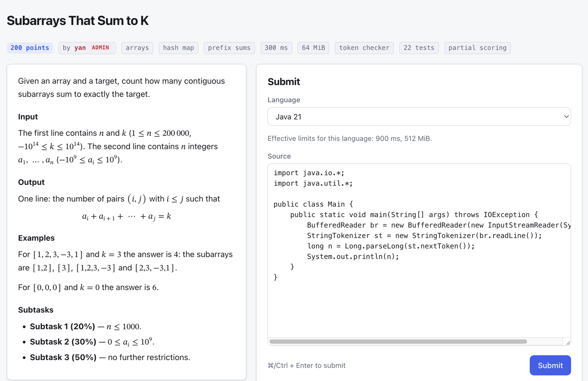Click the Submit panel heading

(284, 82)
